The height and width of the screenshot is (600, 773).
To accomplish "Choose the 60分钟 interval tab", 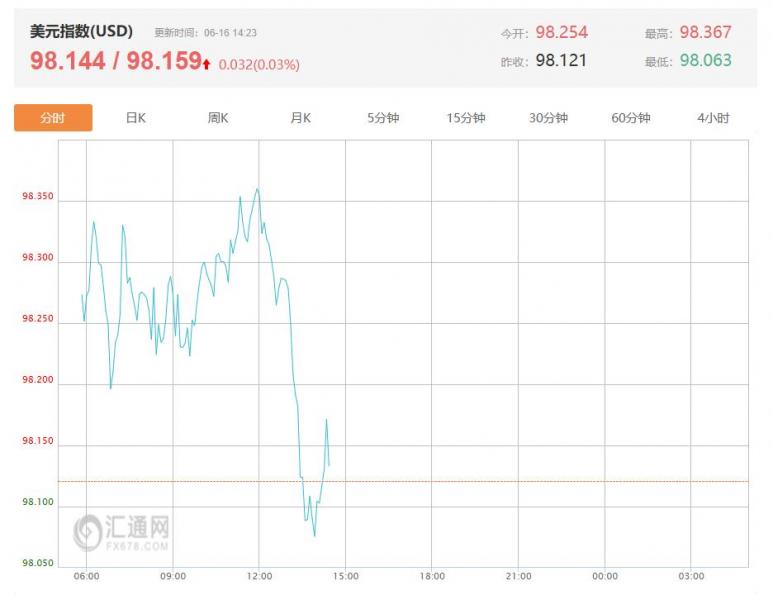I will click(631, 118).
